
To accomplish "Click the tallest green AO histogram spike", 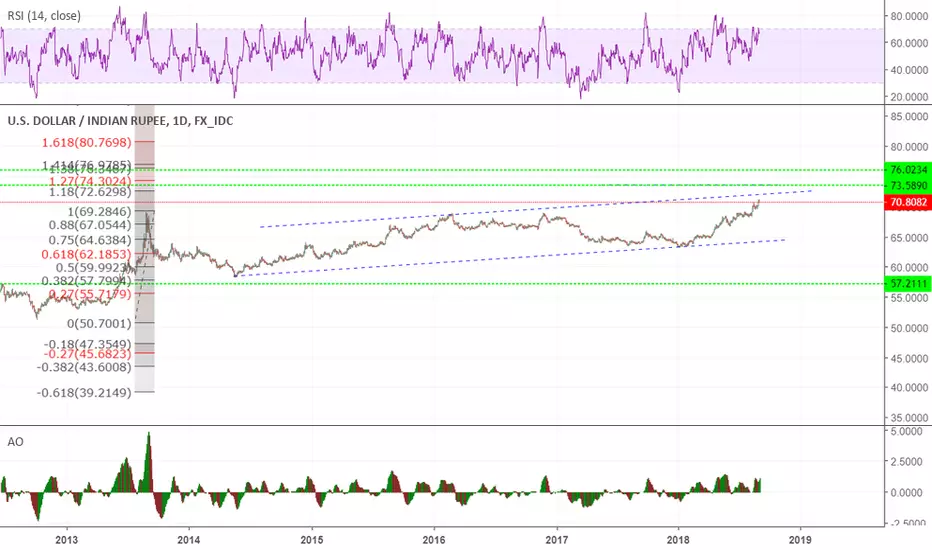I will 149,462.
